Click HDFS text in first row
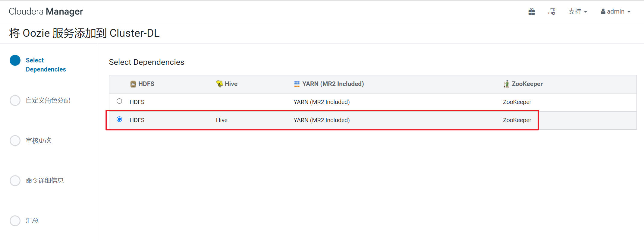644x241 pixels. (x=137, y=102)
